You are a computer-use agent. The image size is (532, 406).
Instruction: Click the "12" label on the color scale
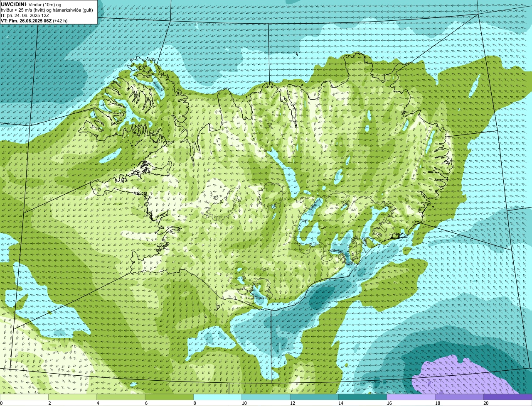click(292, 403)
